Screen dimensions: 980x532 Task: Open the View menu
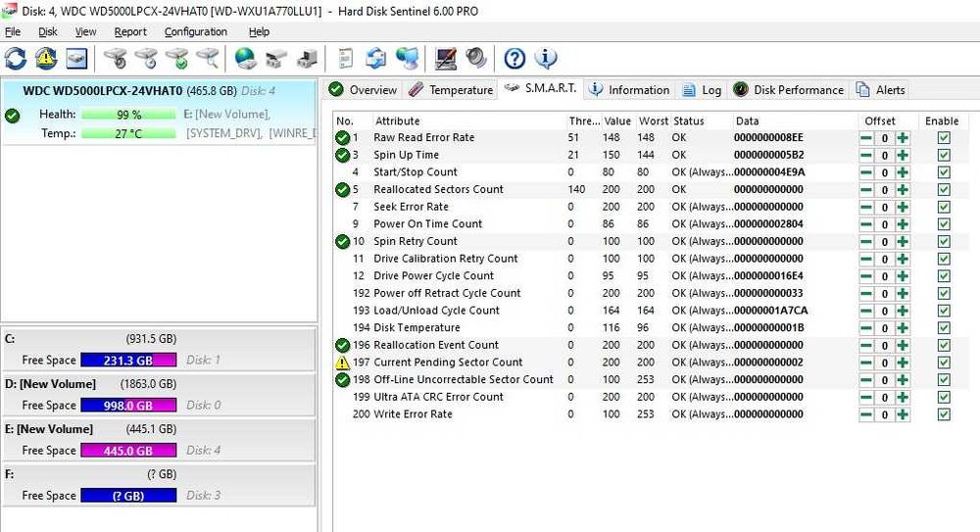coord(85,32)
